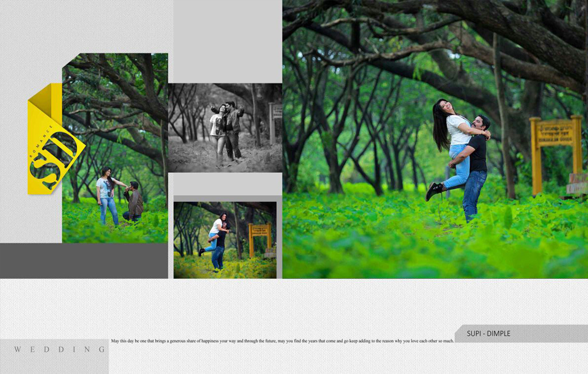Open the black-and-white couple photo
Image resolution: width=588 pixels, height=374 pixels.
click(225, 128)
